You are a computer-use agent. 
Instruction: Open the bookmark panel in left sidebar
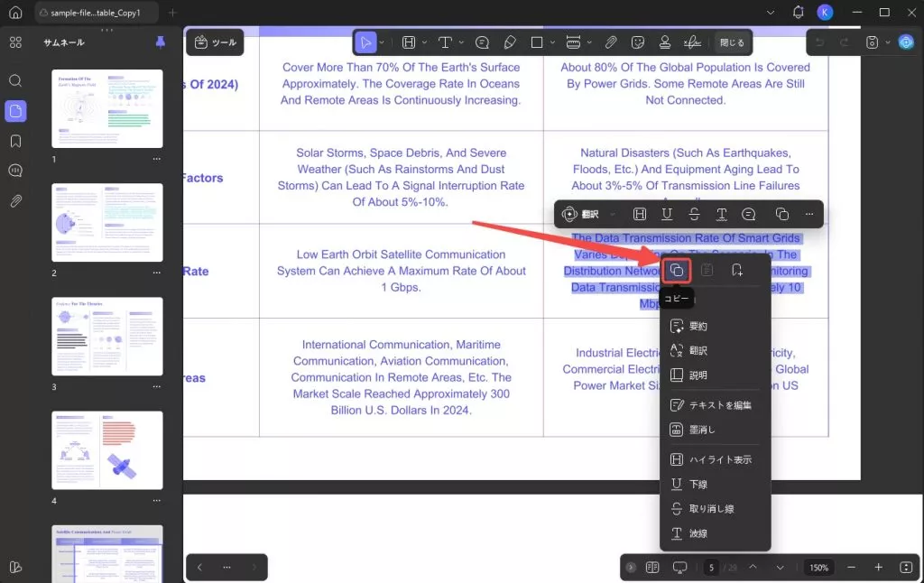[16, 142]
